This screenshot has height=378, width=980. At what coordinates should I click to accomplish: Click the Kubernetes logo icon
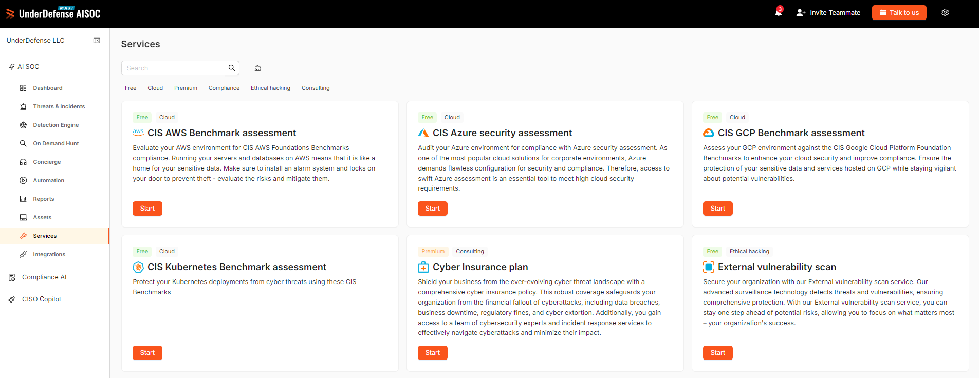point(138,267)
